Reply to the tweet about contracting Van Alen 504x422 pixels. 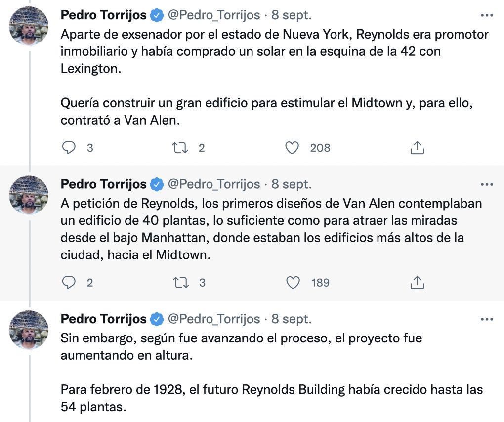coord(69,147)
